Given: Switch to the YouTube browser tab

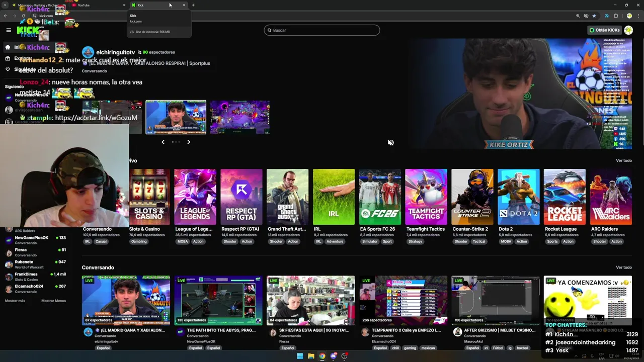Looking at the screenshot, I should (99, 5).
